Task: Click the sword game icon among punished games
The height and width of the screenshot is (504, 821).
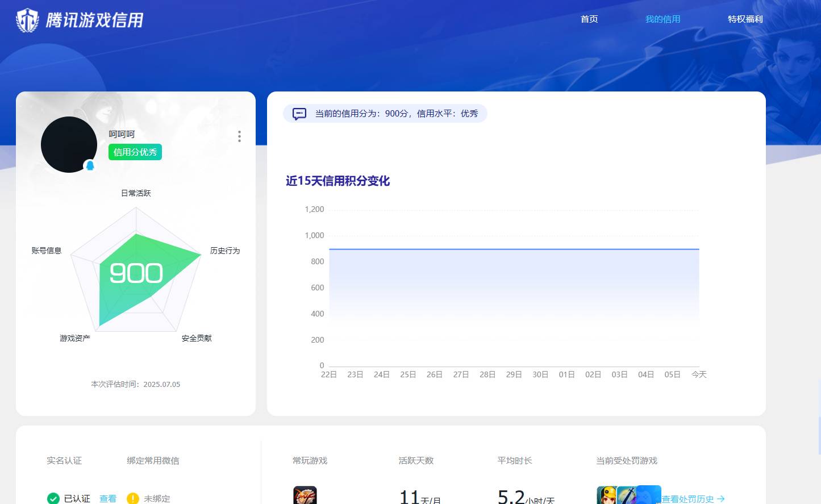Action: (627, 495)
